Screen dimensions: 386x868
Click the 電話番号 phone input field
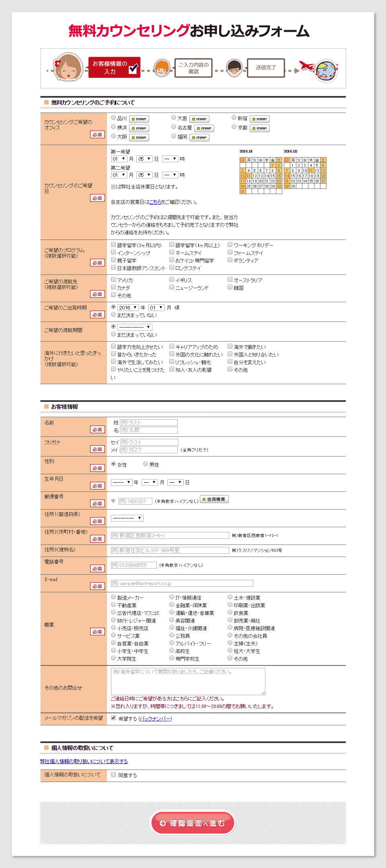134,565
